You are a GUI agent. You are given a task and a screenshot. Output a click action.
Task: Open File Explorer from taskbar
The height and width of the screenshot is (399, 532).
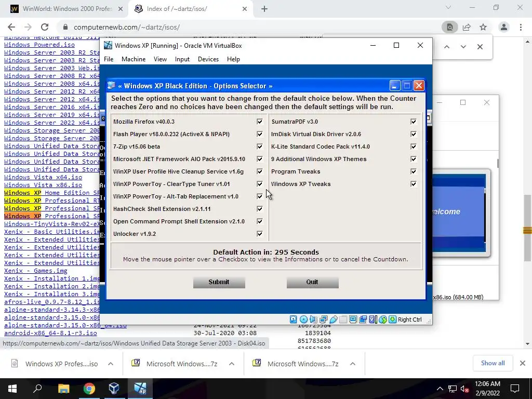tap(63, 389)
